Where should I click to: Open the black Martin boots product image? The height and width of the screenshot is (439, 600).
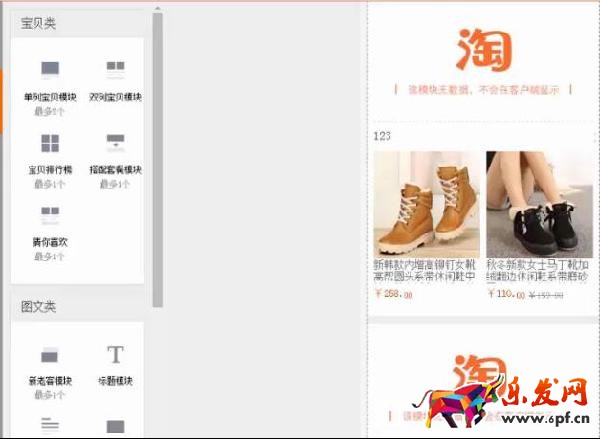(x=530, y=203)
